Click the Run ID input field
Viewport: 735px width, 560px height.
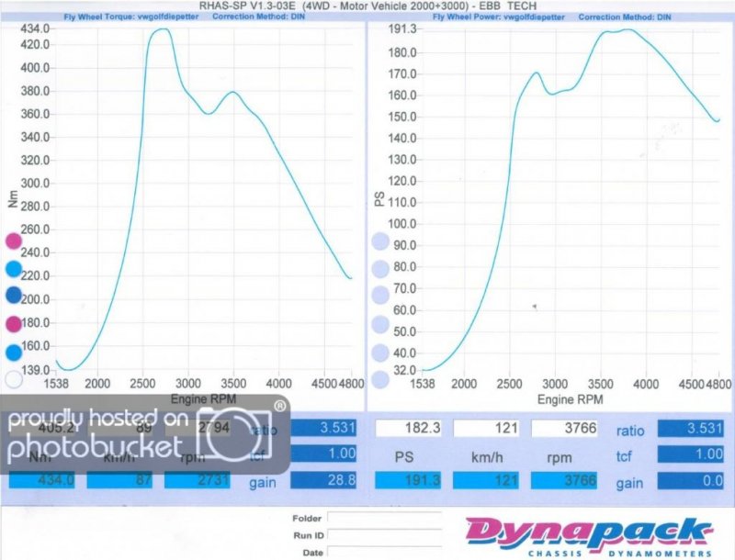[383, 535]
